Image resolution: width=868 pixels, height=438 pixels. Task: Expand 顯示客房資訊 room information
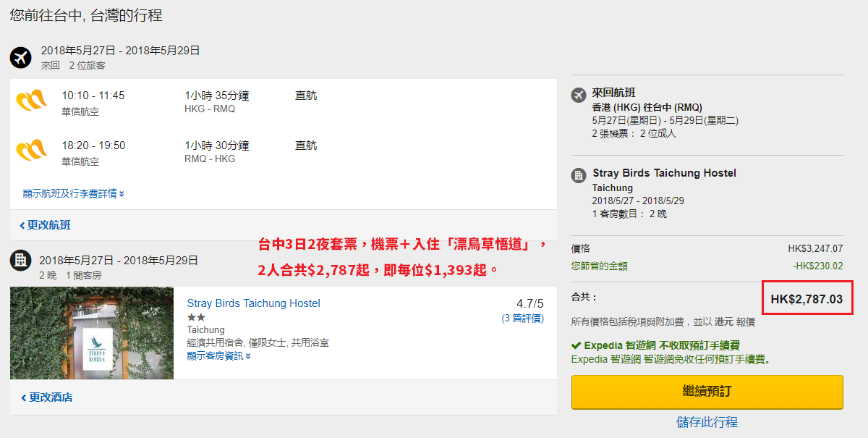pyautogui.click(x=218, y=355)
